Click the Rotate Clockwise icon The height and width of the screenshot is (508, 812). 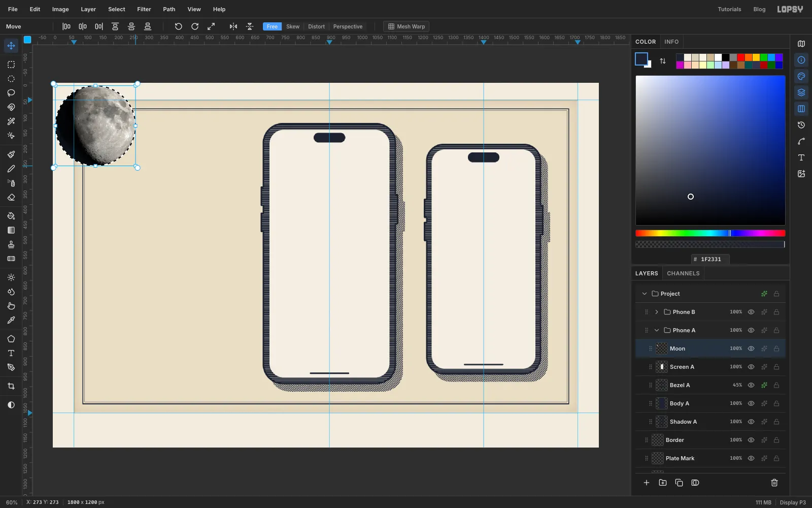[195, 26]
